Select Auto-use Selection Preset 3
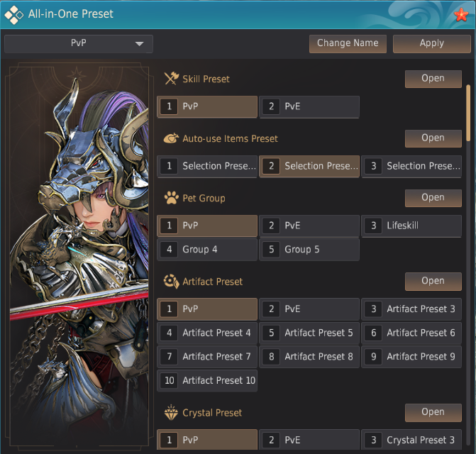This screenshot has width=476, height=454. coord(411,167)
